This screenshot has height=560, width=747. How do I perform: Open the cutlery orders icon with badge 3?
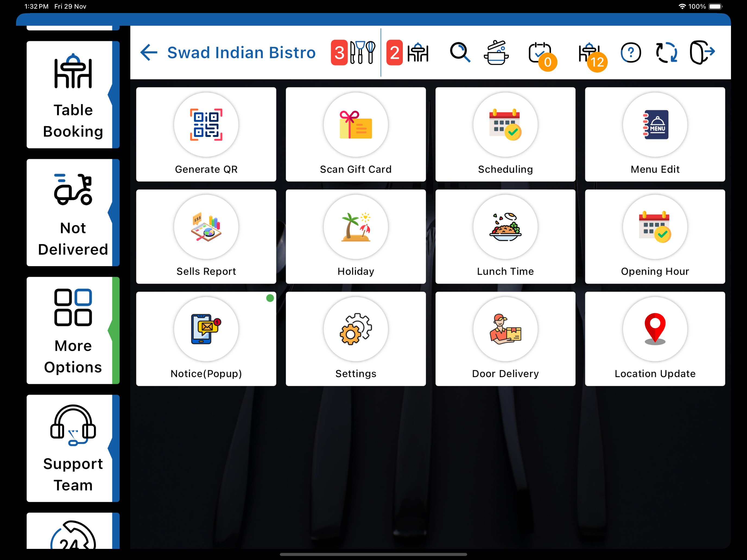(x=353, y=53)
